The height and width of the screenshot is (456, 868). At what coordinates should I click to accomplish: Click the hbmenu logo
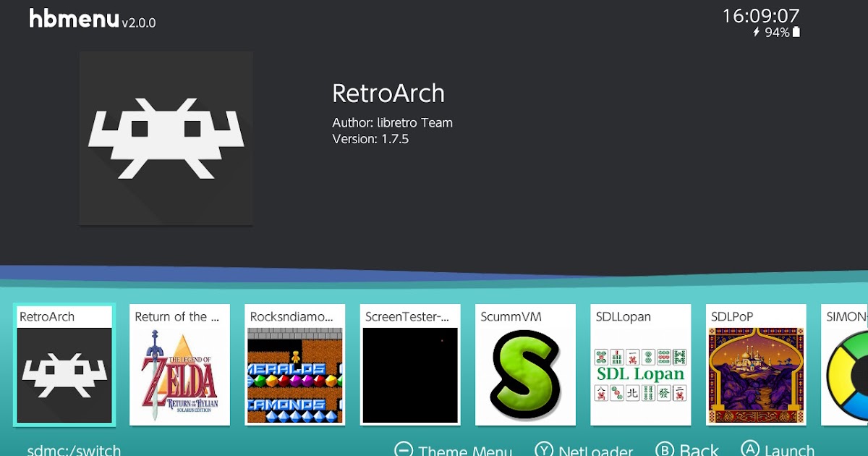tap(74, 19)
